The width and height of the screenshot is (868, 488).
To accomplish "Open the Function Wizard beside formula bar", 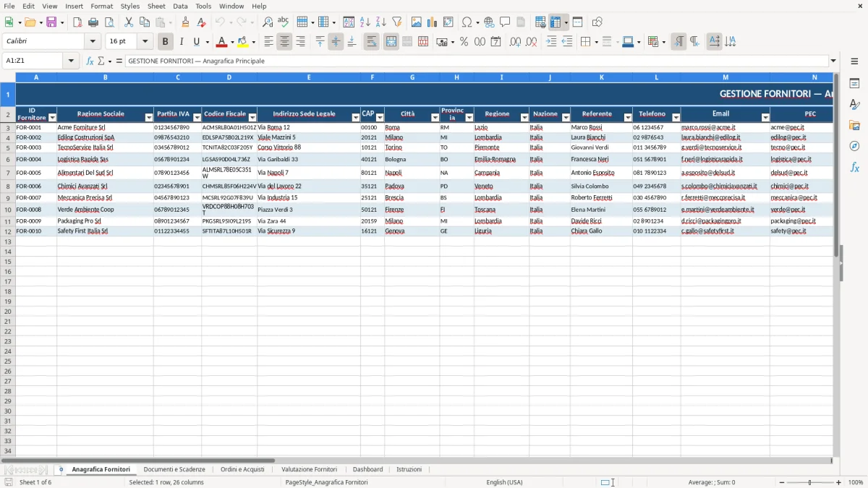I will (90, 61).
